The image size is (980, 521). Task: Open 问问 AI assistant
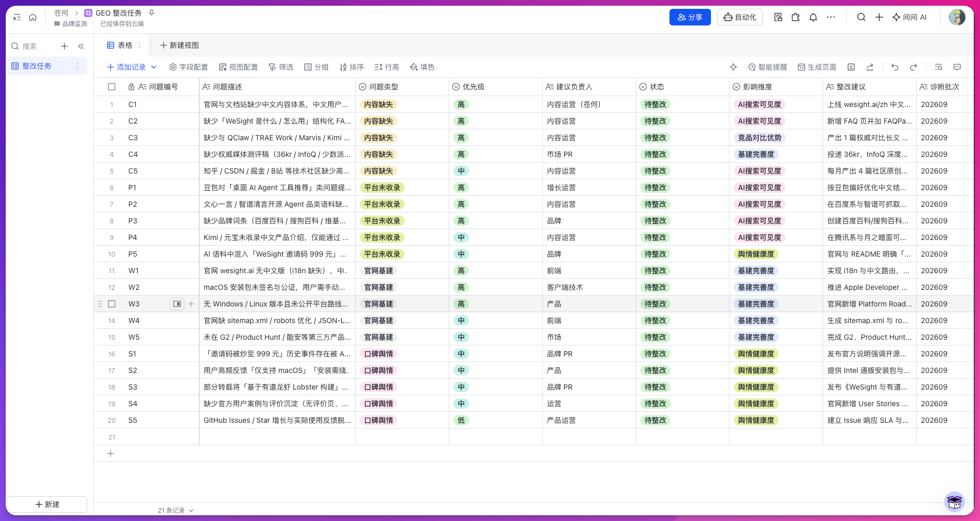[x=909, y=17]
